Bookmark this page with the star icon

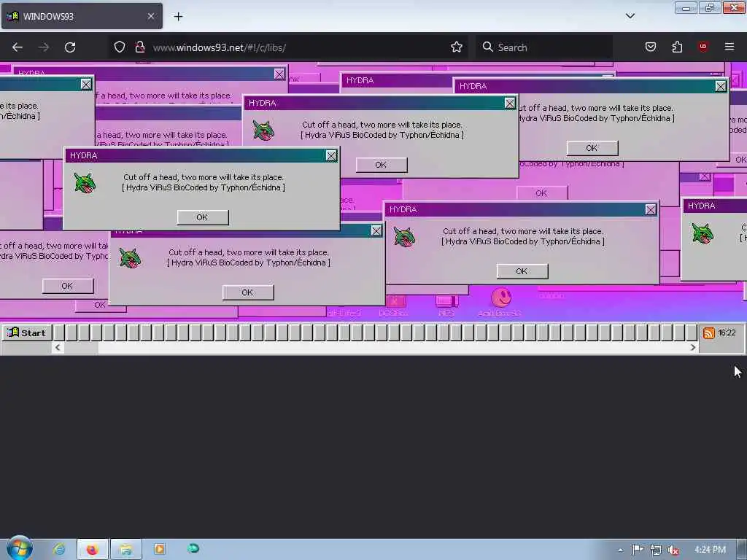tap(457, 47)
